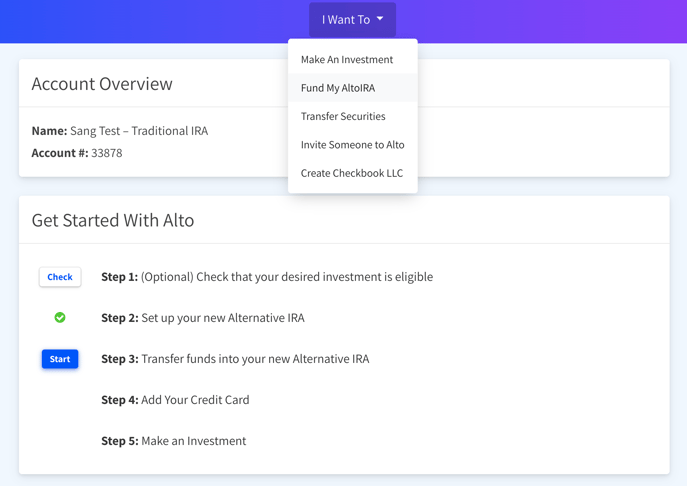Click the name Sang Test – Traditional IRA

click(139, 131)
